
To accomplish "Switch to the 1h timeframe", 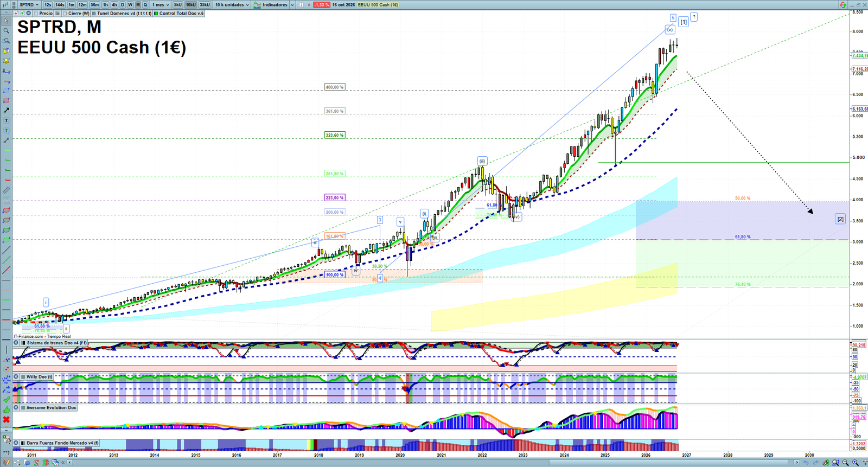I will (105, 5).
